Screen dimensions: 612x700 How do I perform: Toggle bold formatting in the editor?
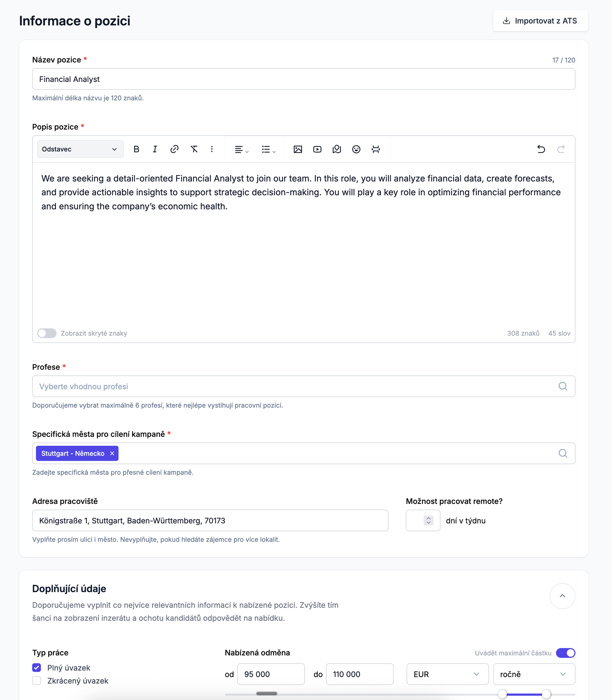136,149
